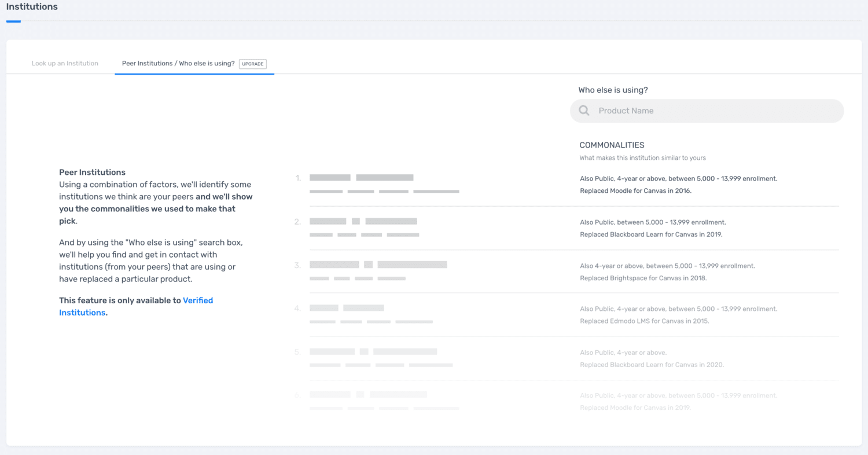The width and height of the screenshot is (868, 455).
Task: Click "Replaced Moodle for Canvas in 2016" text
Action: (x=635, y=190)
